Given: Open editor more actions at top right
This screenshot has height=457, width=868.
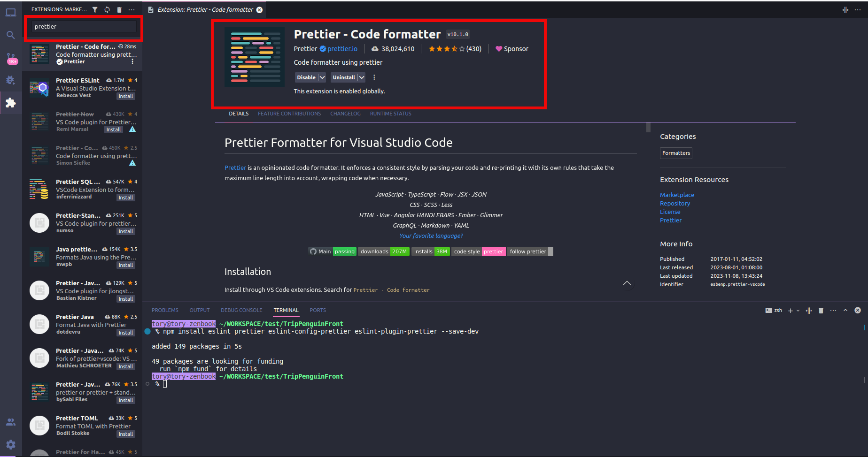Looking at the screenshot, I should pos(858,10).
